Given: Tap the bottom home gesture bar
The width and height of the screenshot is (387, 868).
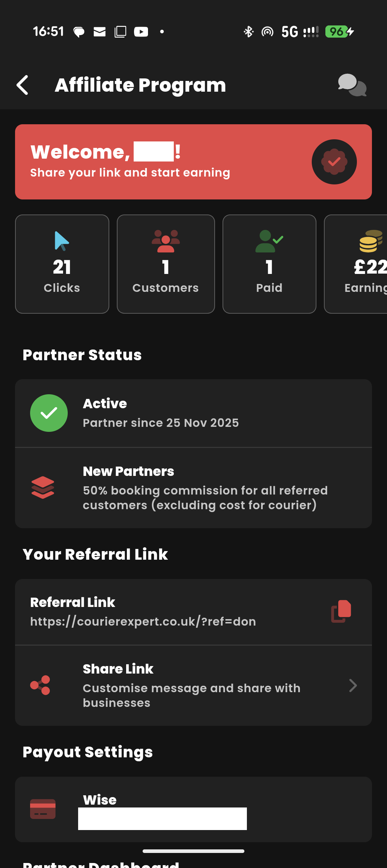Looking at the screenshot, I should pos(193,851).
